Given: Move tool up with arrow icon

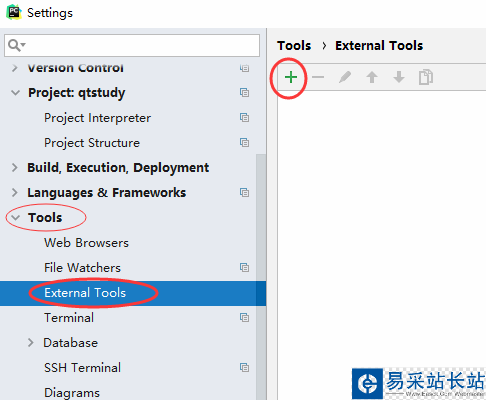Looking at the screenshot, I should coord(372,77).
